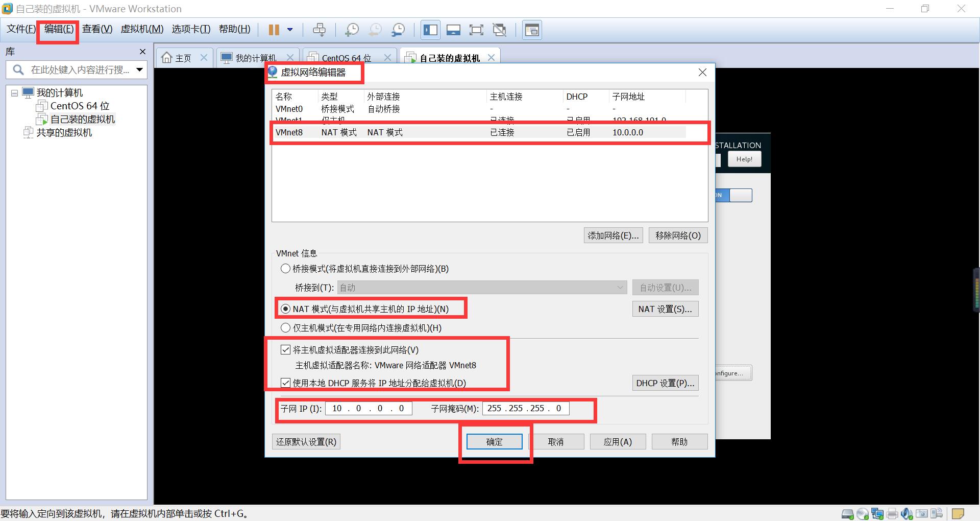Open the library search dropdown arrow
The image size is (980, 521).
139,70
